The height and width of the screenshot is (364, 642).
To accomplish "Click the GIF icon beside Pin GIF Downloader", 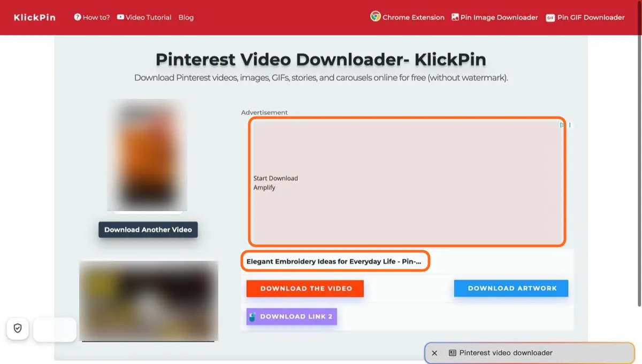I will tap(550, 18).
